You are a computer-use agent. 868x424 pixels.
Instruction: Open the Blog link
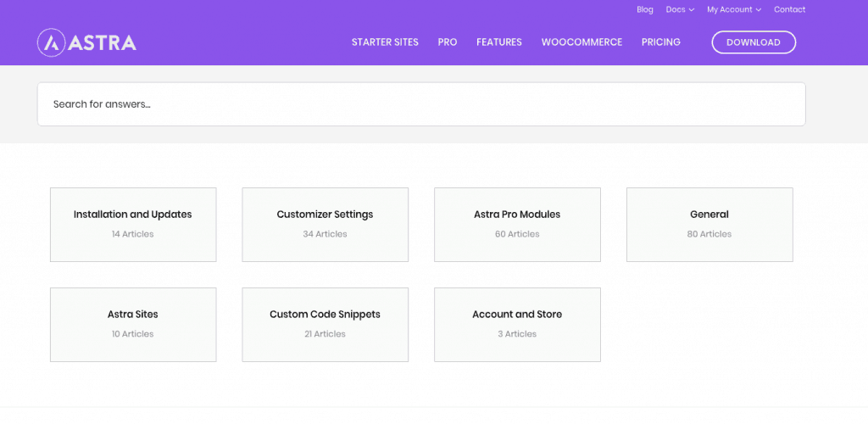(645, 9)
